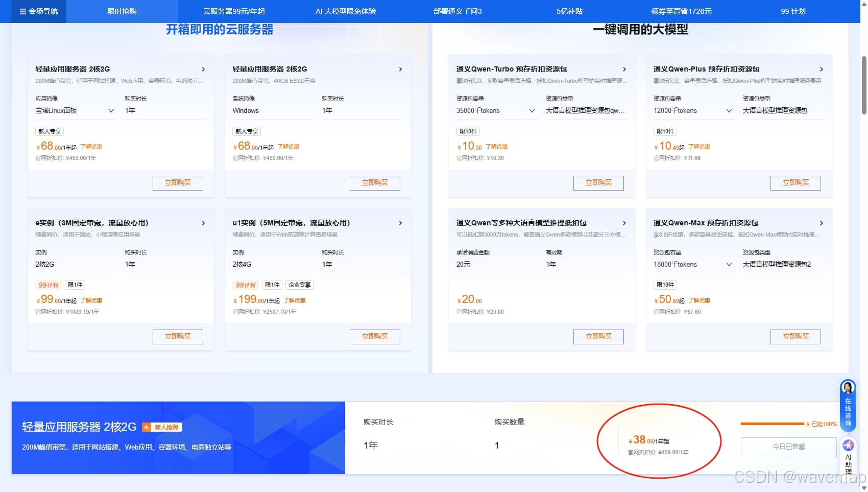Open 了解优惠 link beside ¥68 Windows card
The width and height of the screenshot is (868, 492).
point(288,147)
